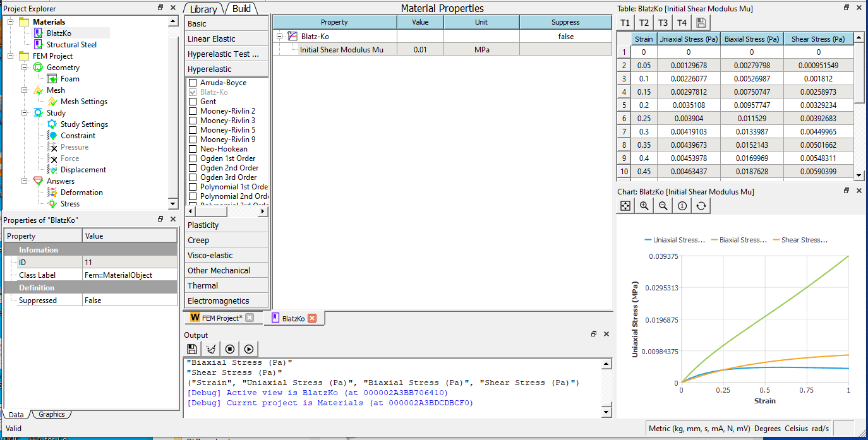Switch to the Build tab

coord(241,8)
